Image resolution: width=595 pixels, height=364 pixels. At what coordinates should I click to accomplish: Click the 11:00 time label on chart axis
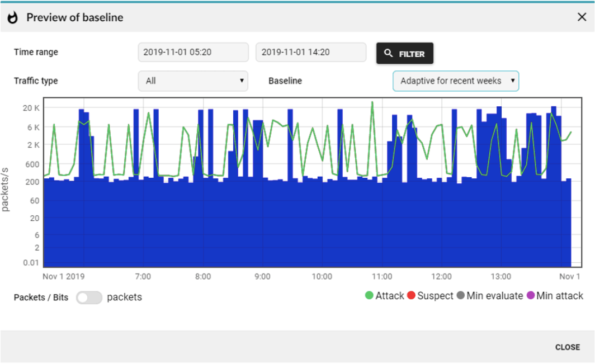382,277
